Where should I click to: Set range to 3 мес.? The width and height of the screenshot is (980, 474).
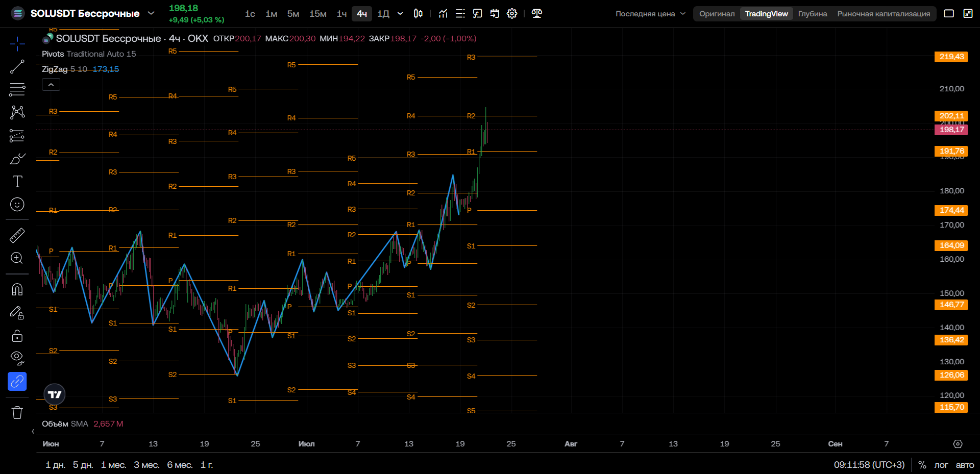pyautogui.click(x=146, y=465)
